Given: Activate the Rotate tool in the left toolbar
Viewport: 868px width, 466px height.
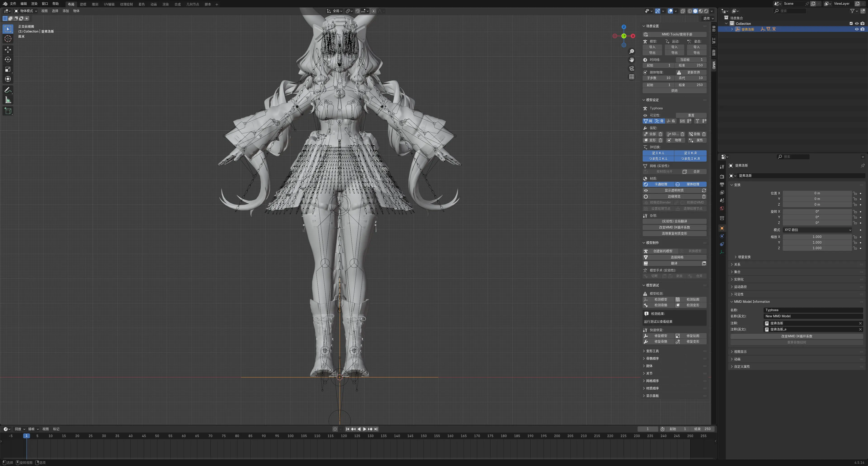Looking at the screenshot, I should tap(8, 60).
